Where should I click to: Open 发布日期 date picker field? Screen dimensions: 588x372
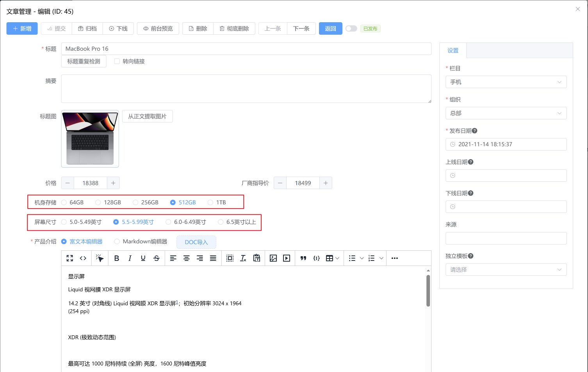pyautogui.click(x=506, y=144)
